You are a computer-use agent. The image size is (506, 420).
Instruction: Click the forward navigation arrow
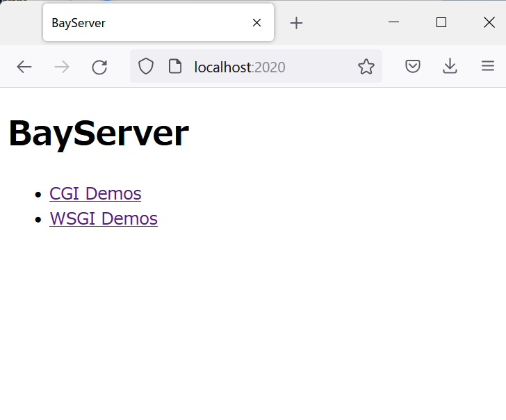(x=62, y=67)
